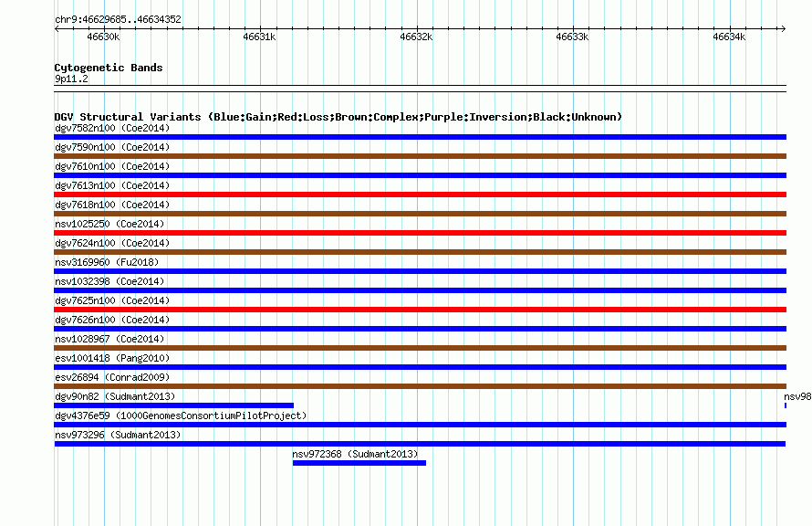Viewport: 812px width, 526px height.
Task: Click the chr9:46629685..46634352 coordinate label
Action: (x=118, y=19)
